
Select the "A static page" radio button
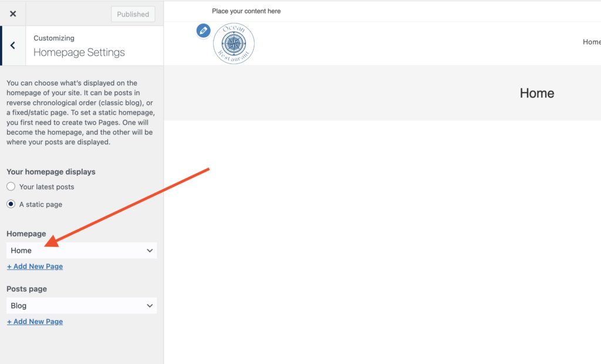(x=11, y=205)
